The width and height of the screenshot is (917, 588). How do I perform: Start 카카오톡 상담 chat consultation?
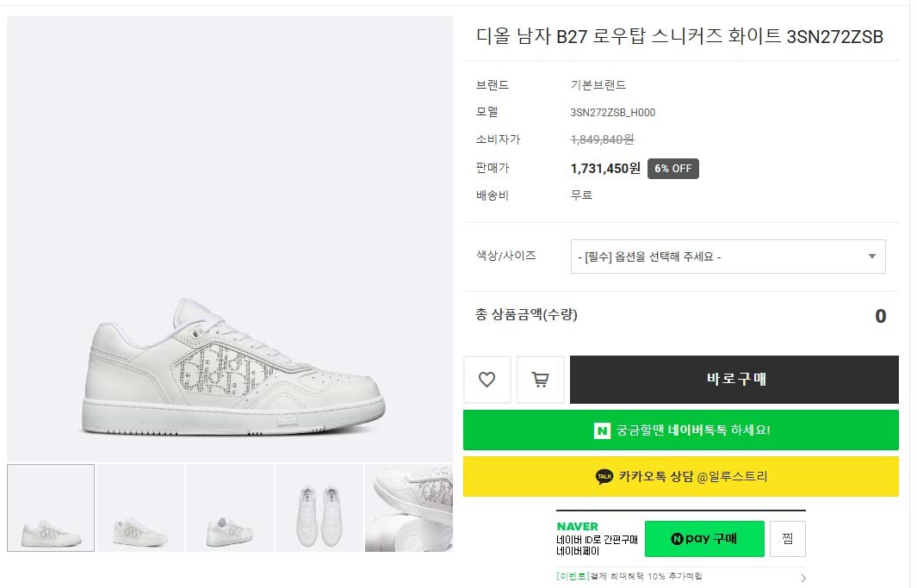(680, 476)
